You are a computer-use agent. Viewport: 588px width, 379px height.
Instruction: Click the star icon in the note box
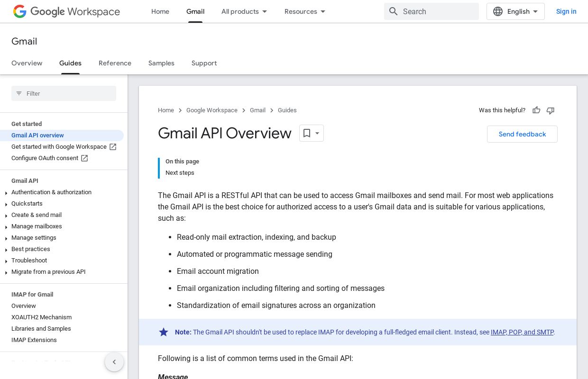pyautogui.click(x=164, y=332)
